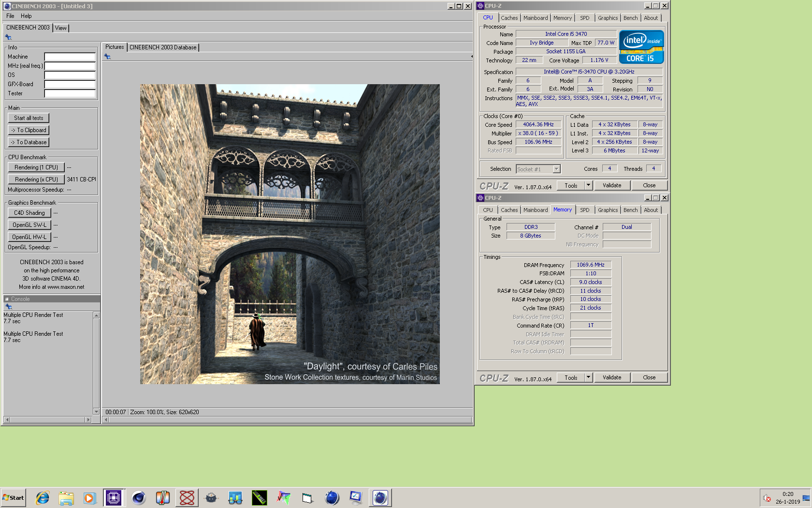Click the Tester input field
Viewport: 812px width, 508px height.
[x=70, y=93]
